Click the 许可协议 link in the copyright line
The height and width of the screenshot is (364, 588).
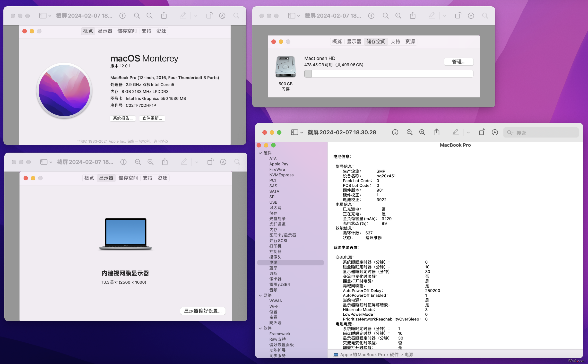[161, 141]
